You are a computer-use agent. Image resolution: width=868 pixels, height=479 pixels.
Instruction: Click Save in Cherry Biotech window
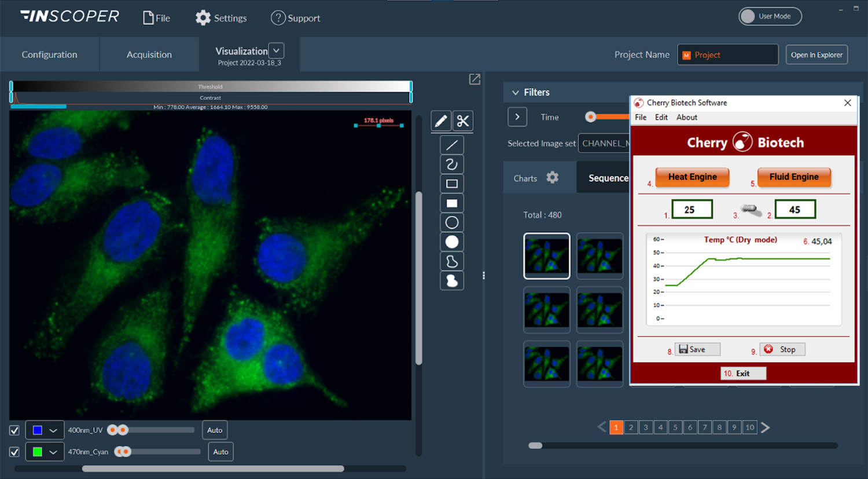[697, 349]
